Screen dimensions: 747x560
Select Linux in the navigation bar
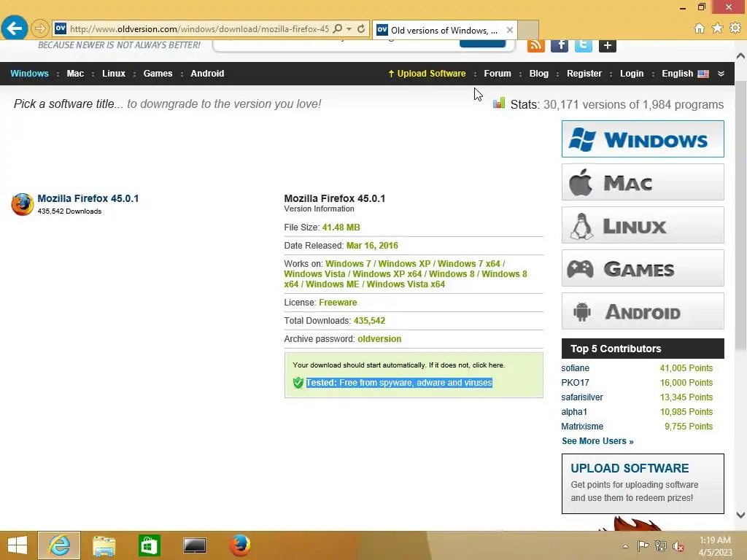pos(113,74)
